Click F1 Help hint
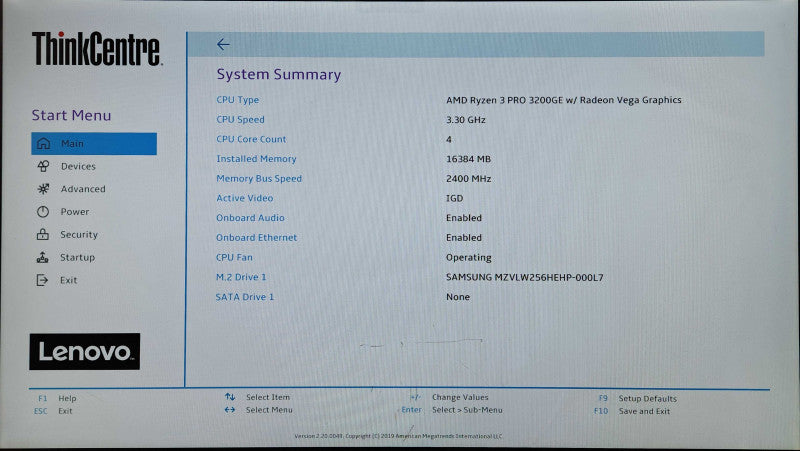 (57, 398)
